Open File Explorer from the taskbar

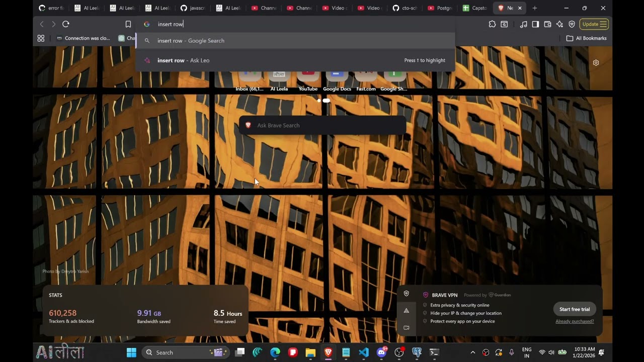tap(310, 352)
